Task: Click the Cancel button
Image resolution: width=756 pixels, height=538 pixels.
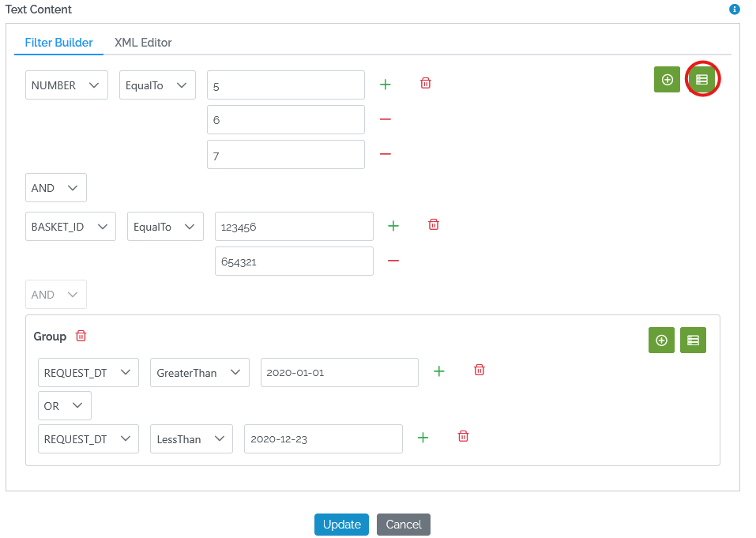Action: (404, 525)
